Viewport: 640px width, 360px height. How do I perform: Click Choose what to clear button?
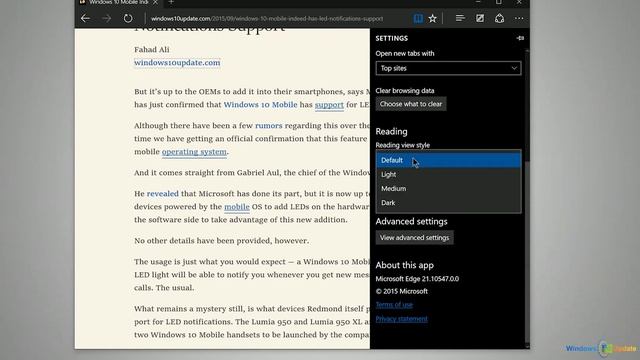411,104
